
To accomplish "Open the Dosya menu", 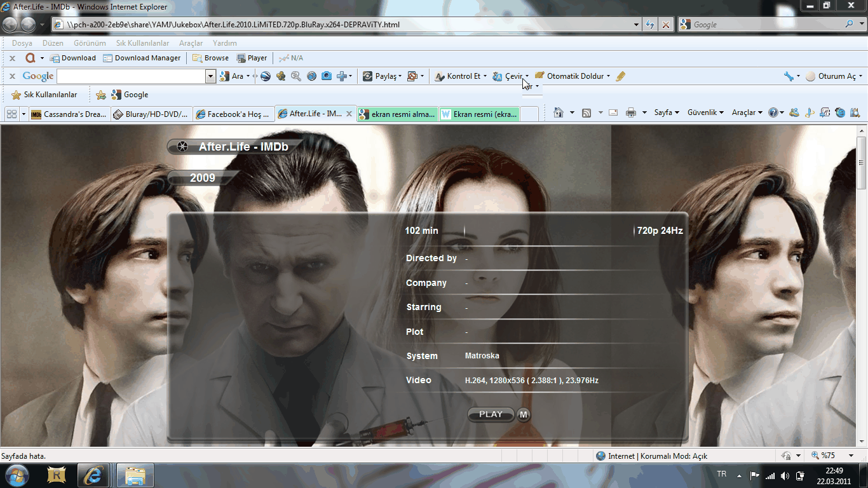I will [22, 43].
